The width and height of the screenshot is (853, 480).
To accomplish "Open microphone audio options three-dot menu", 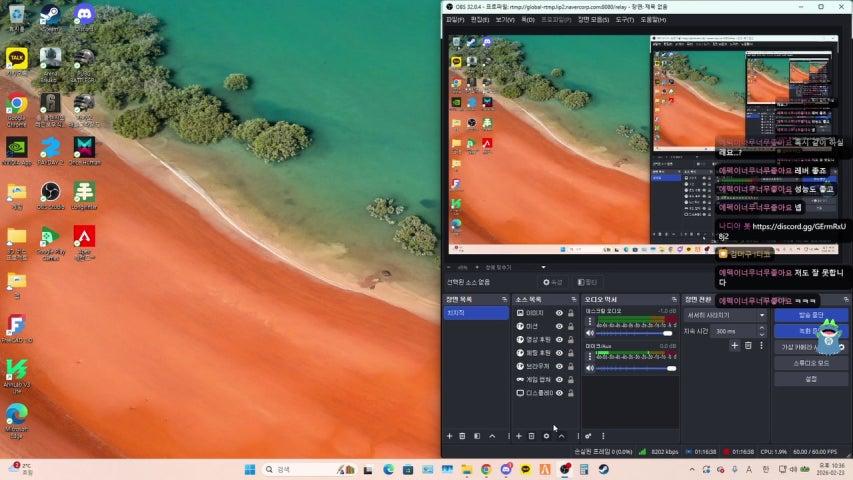I will click(x=590, y=358).
